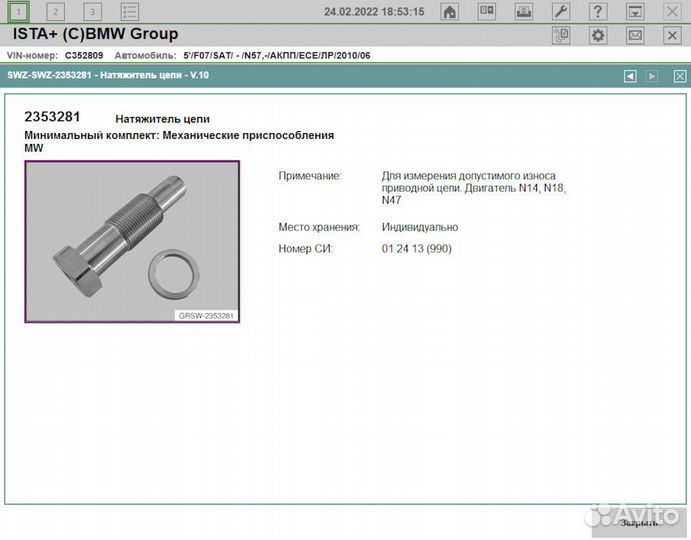
Task: Open the envelope feedback icon
Action: click(635, 35)
